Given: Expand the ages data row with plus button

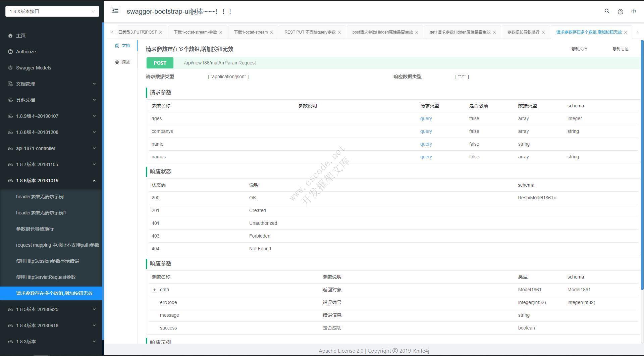Looking at the screenshot, I should click(x=154, y=290).
